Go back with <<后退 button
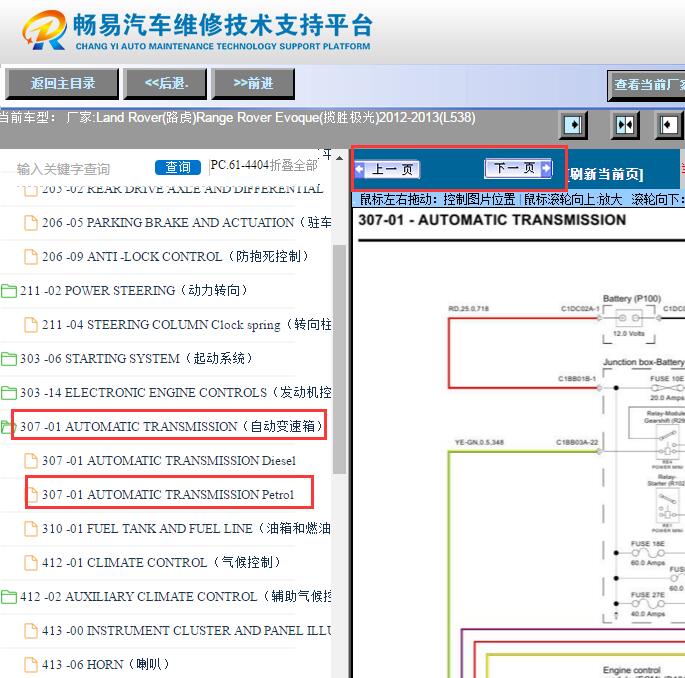685x678 pixels. click(165, 83)
